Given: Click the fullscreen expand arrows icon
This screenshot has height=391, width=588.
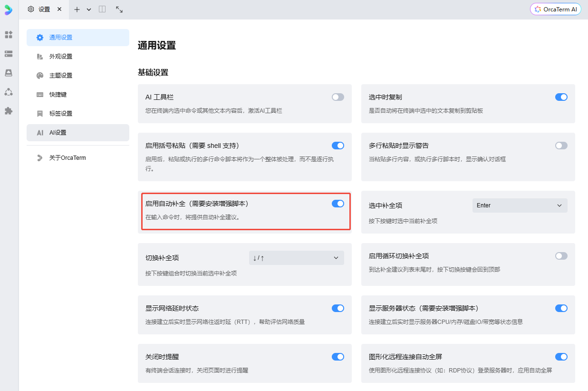Looking at the screenshot, I should (119, 10).
